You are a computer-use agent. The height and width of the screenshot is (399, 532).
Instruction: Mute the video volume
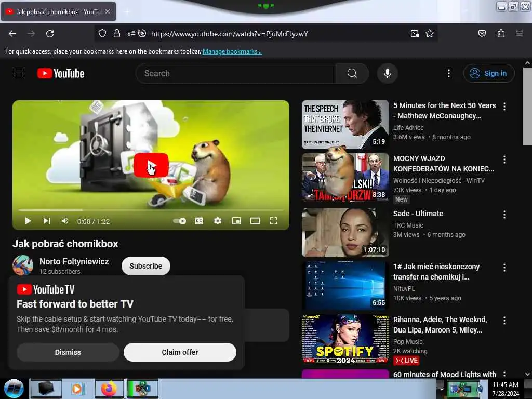pos(65,221)
